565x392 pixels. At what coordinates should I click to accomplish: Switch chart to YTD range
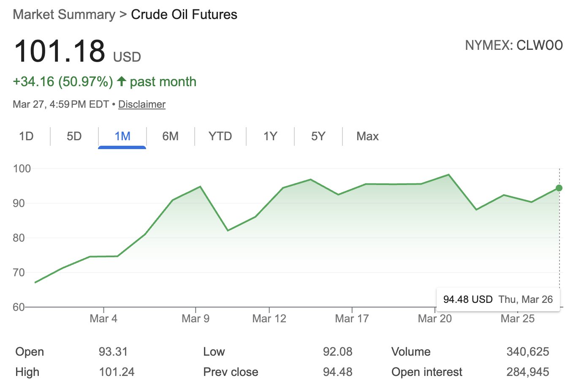[220, 136]
